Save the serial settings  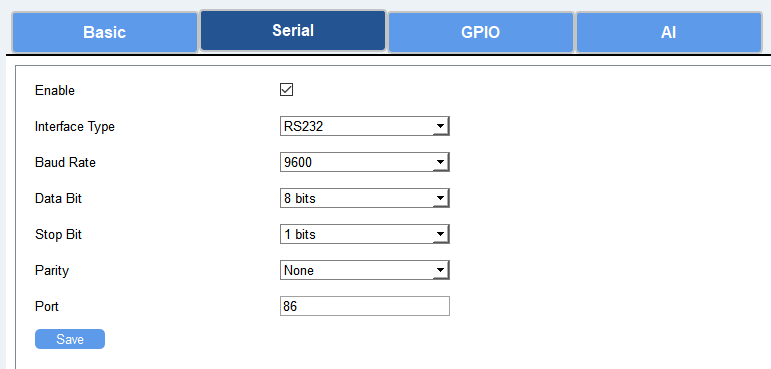(70, 339)
